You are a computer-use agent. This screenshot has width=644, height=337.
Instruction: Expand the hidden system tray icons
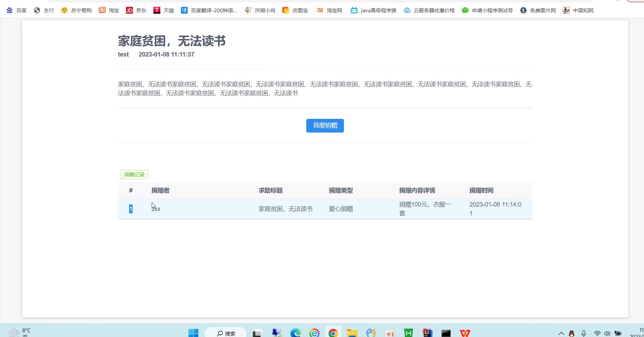pos(561,333)
